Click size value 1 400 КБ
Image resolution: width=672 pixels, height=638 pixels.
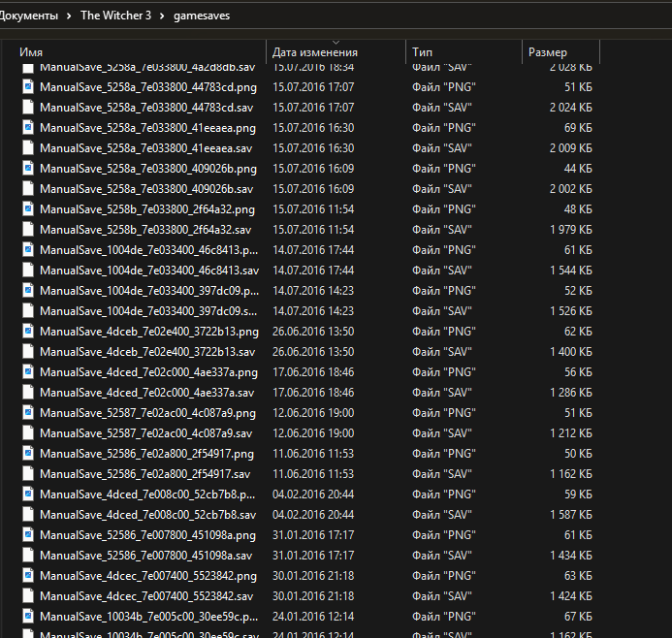571,351
